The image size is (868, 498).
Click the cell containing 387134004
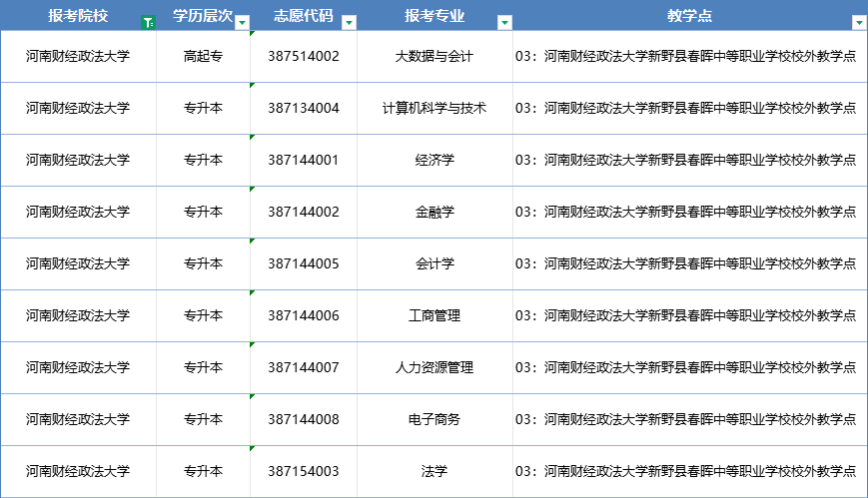tap(304, 108)
